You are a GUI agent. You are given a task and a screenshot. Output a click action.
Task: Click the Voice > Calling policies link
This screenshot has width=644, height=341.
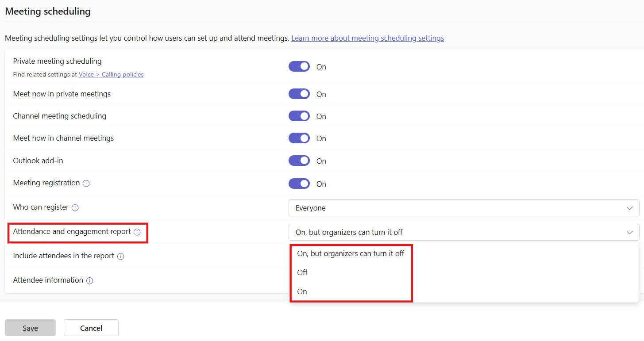[x=111, y=74]
